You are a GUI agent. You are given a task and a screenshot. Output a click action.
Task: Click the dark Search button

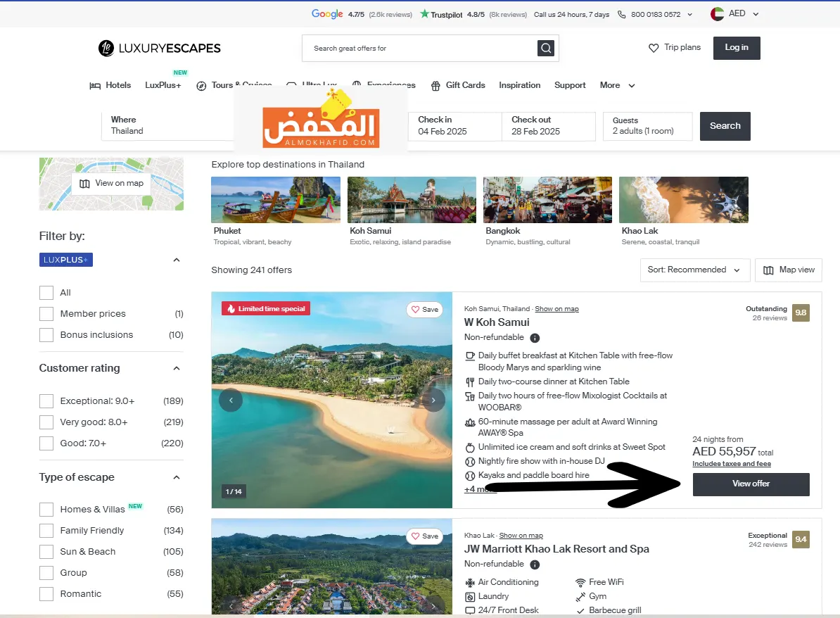pos(725,126)
